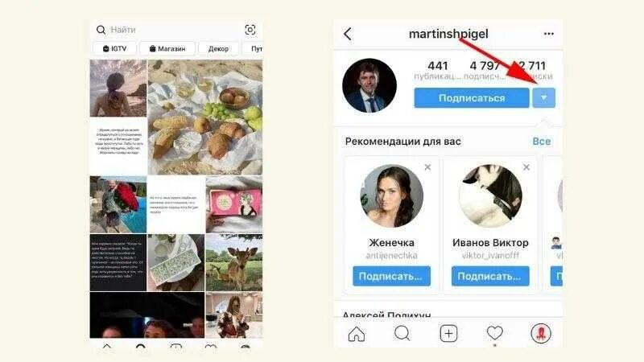Tap the home icon in the bottom bar
Screen dimensions: 644x362
(x=356, y=334)
